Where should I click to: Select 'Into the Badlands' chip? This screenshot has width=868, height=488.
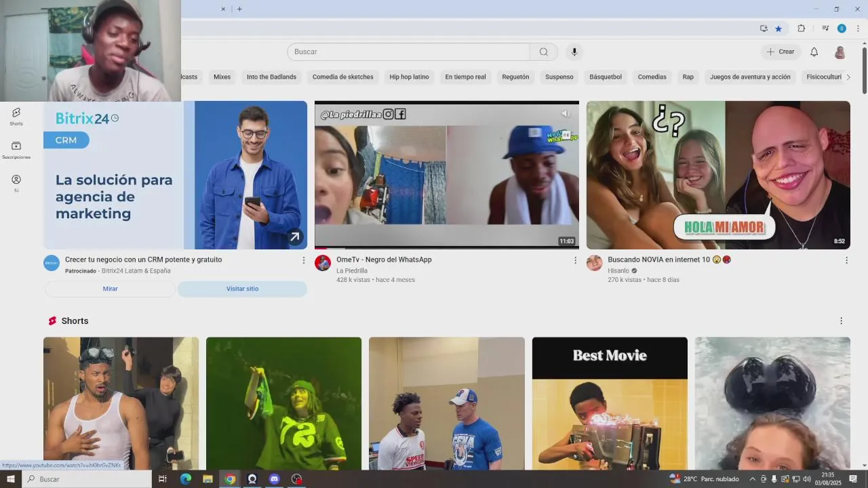[271, 77]
